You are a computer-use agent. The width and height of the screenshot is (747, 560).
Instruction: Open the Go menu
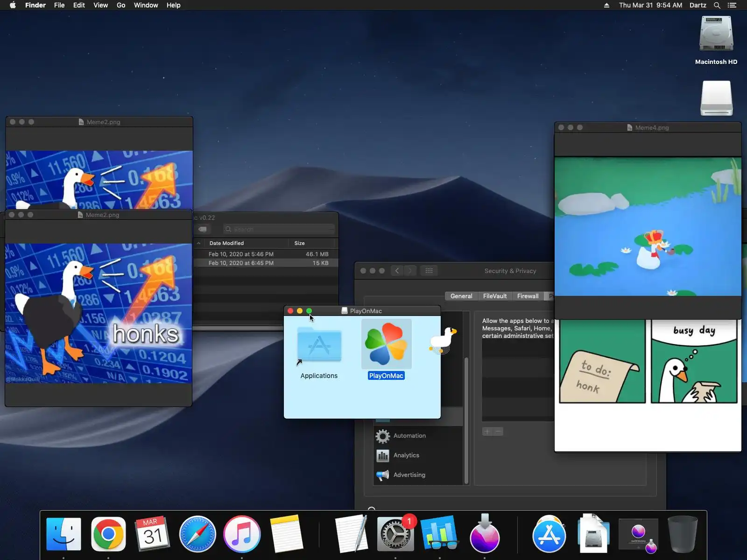(x=121, y=5)
